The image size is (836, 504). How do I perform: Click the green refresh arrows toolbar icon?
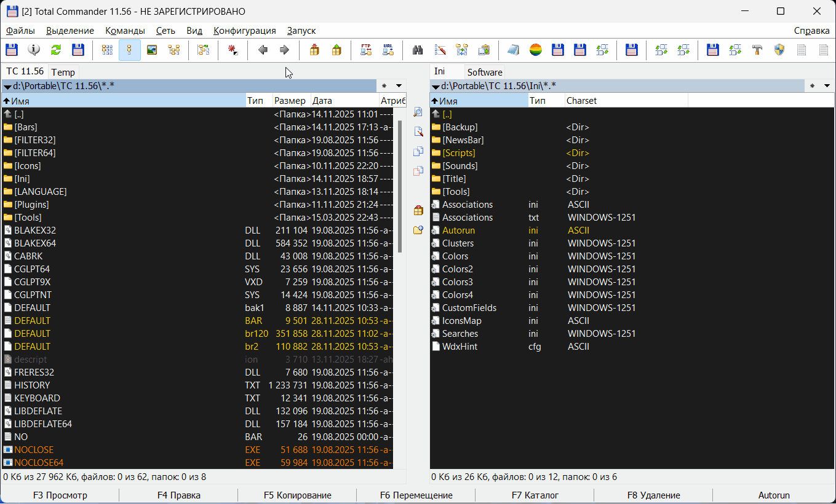point(56,50)
